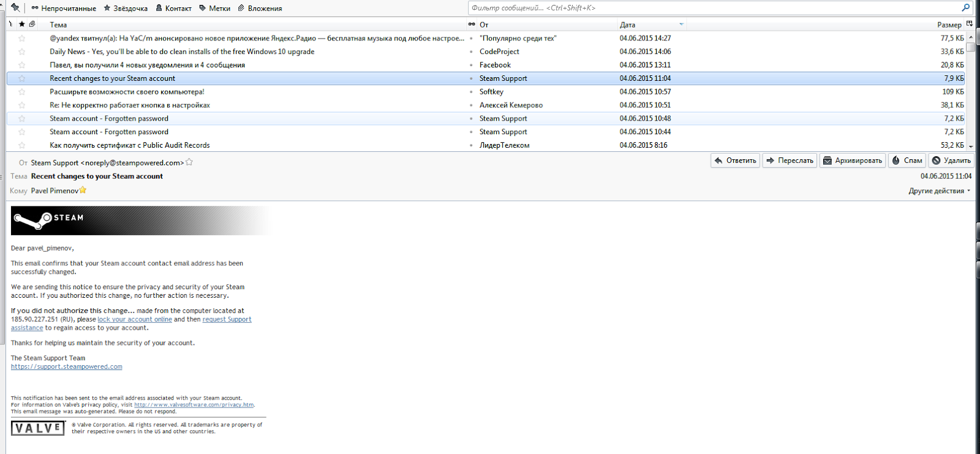The width and height of the screenshot is (980, 454).
Task: Follow the 'lock your account online' link
Action: [135, 319]
